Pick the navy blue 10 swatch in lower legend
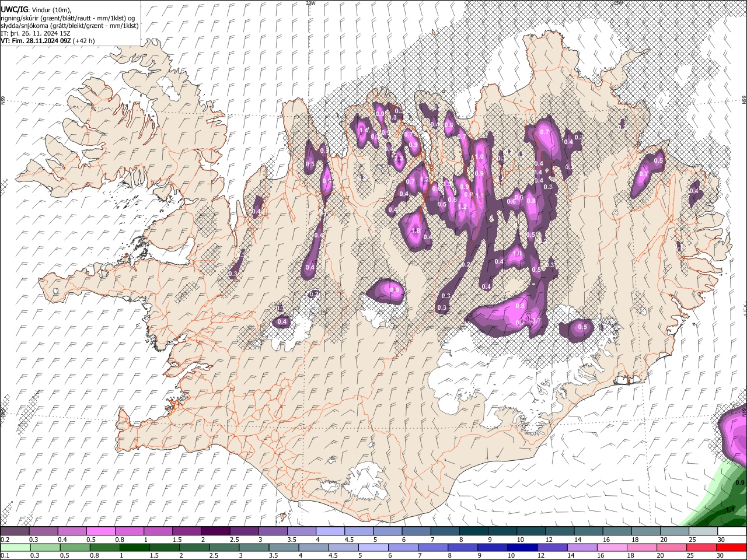The height and width of the screenshot is (560, 747). coord(523,547)
